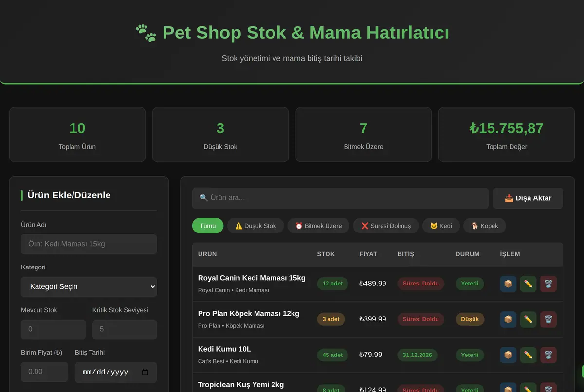Click product name Kedi Kumu 10L
The image size is (584, 392).
click(224, 349)
